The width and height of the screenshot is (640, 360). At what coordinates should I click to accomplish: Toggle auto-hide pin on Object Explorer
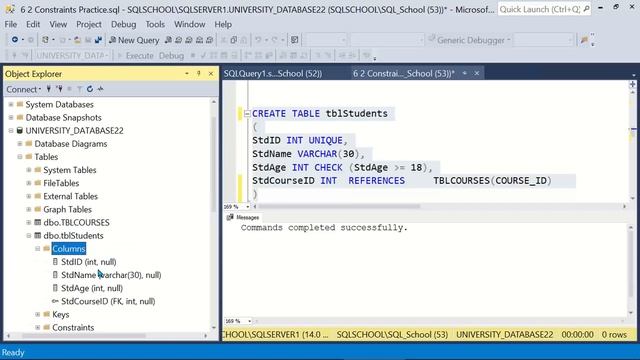pyautogui.click(x=199, y=73)
